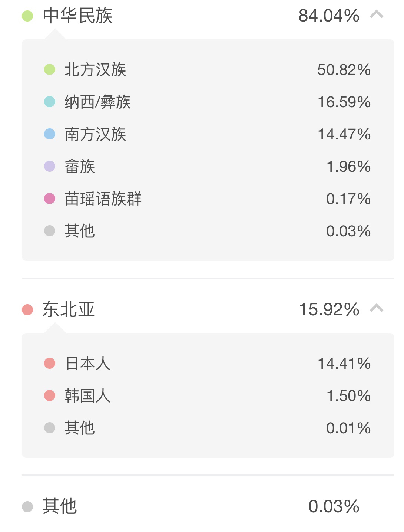
Task: Click the red dot beside 韩国人
Action: click(50, 395)
